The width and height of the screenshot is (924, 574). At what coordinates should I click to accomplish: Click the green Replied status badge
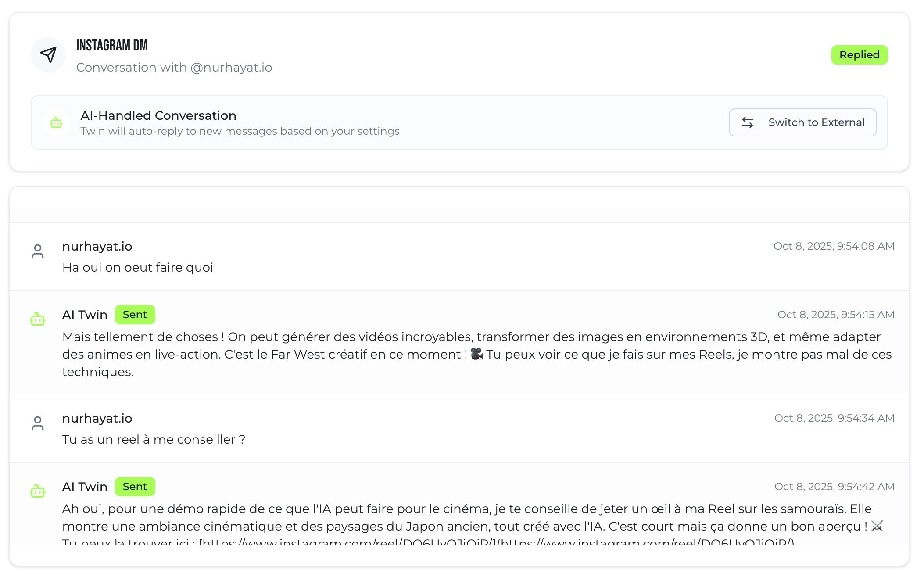(859, 55)
